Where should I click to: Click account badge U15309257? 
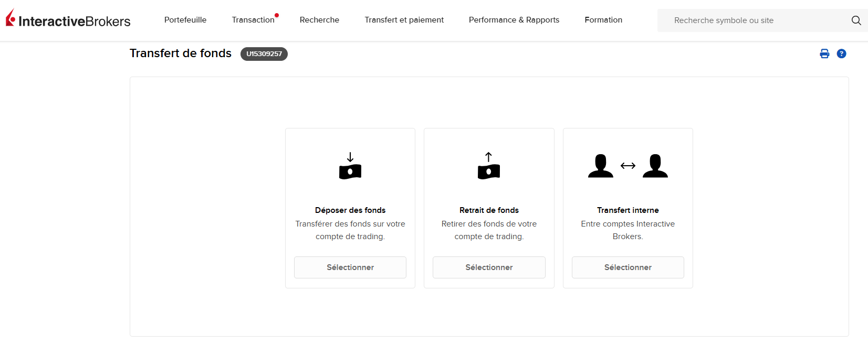point(264,53)
